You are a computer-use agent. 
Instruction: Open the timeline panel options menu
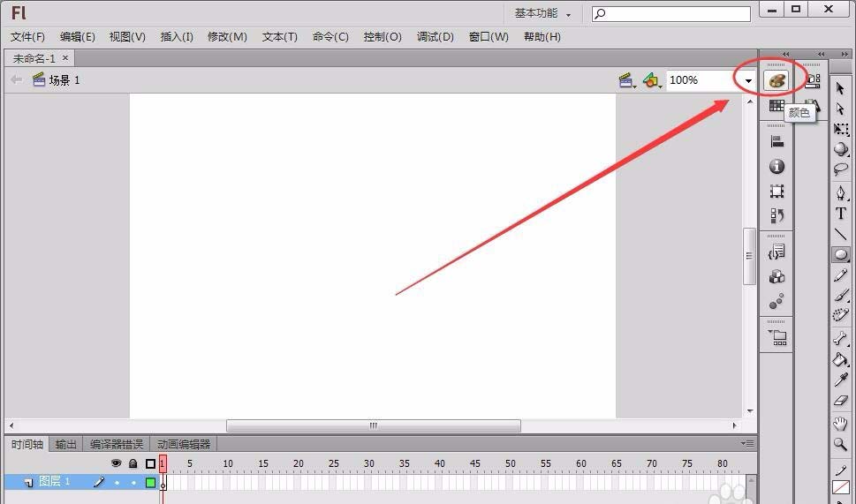(747, 443)
